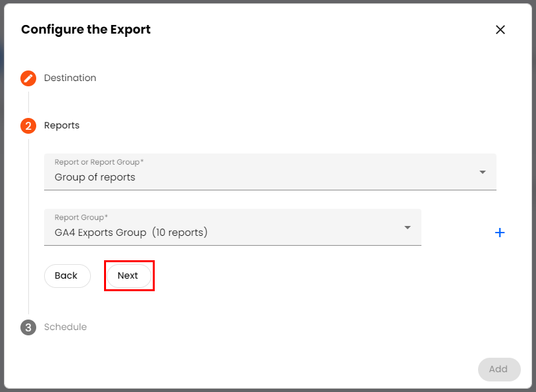Screen dimensions: 536x392
Task: Click the vertical stepper line below Destination
Action: click(x=28, y=102)
